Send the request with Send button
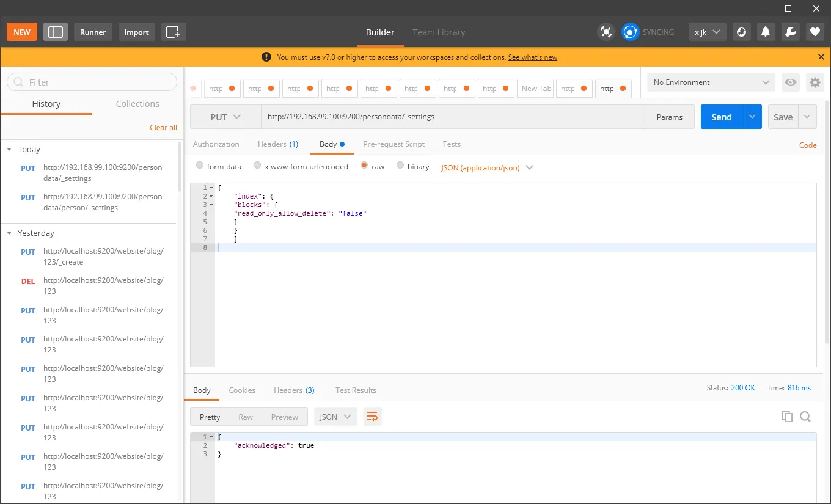Viewport: 831px width, 504px height. (722, 117)
